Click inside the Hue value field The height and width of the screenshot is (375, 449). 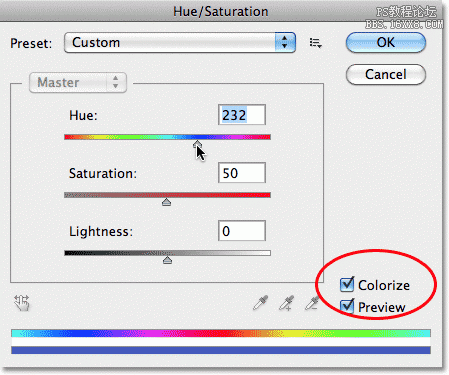[x=242, y=115]
